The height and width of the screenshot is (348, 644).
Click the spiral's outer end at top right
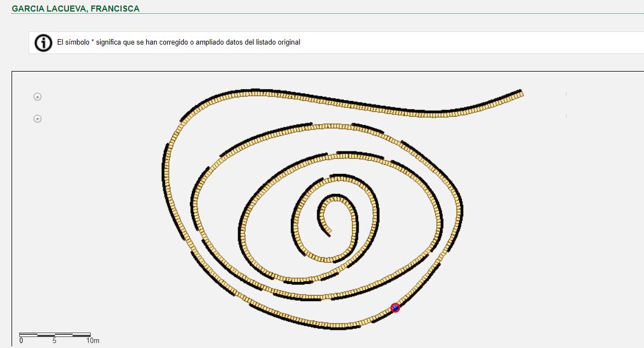pyautogui.click(x=519, y=93)
